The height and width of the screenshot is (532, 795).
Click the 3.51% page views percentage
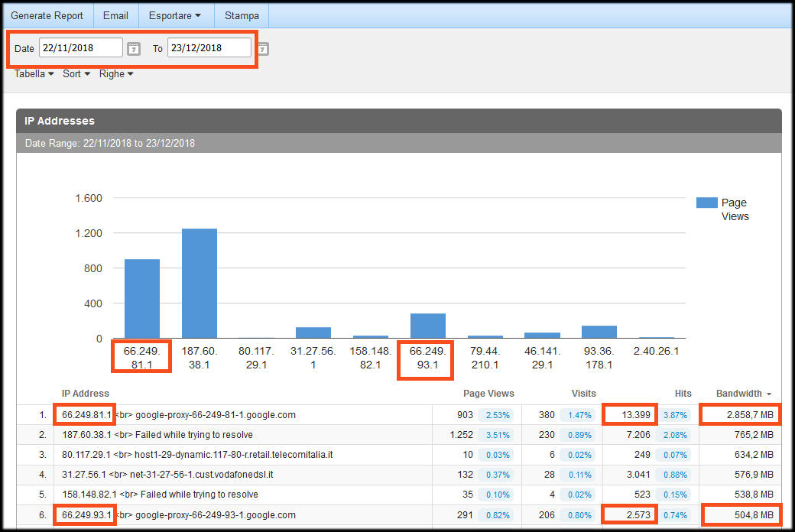(x=498, y=435)
